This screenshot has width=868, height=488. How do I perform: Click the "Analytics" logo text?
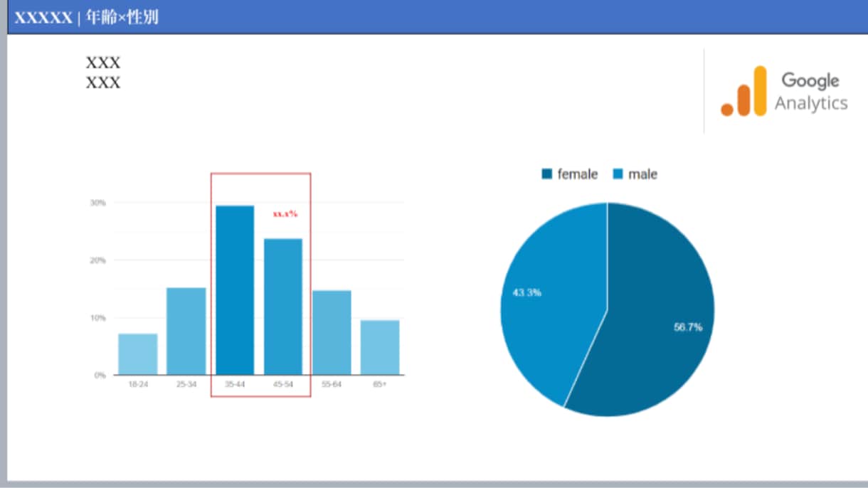tap(811, 103)
